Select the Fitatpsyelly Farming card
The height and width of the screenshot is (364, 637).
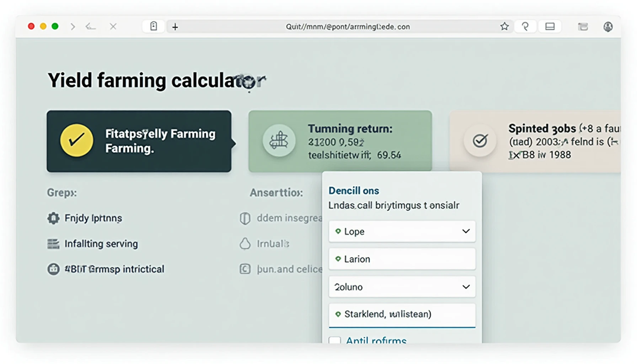139,141
